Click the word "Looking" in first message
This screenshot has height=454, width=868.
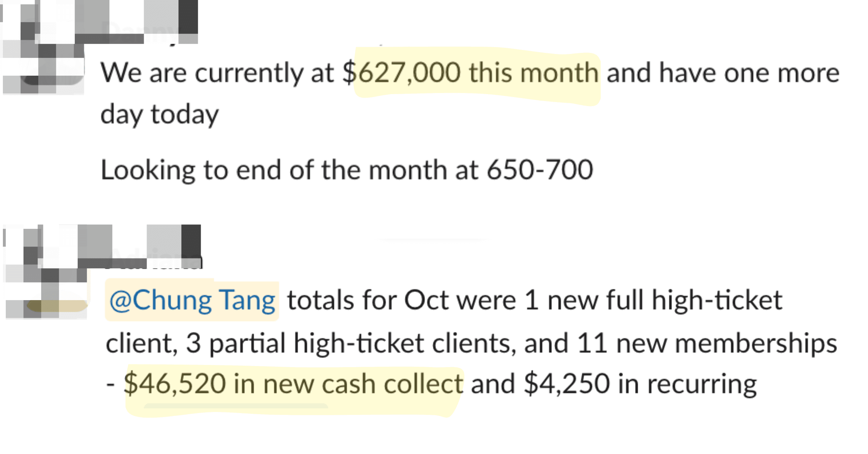tap(148, 171)
